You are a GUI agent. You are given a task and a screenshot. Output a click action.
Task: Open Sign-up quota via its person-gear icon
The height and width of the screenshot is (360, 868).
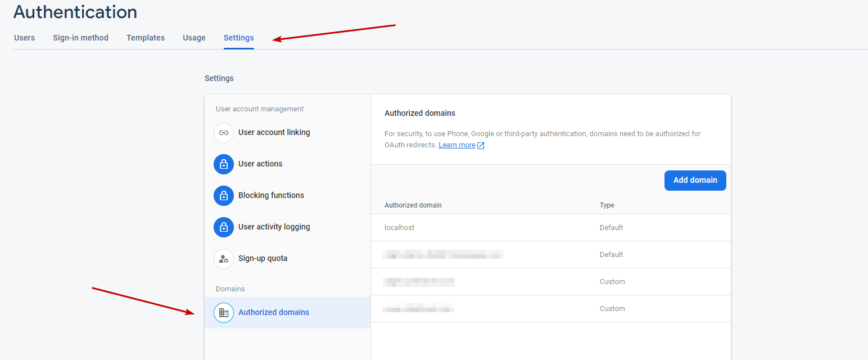(224, 259)
